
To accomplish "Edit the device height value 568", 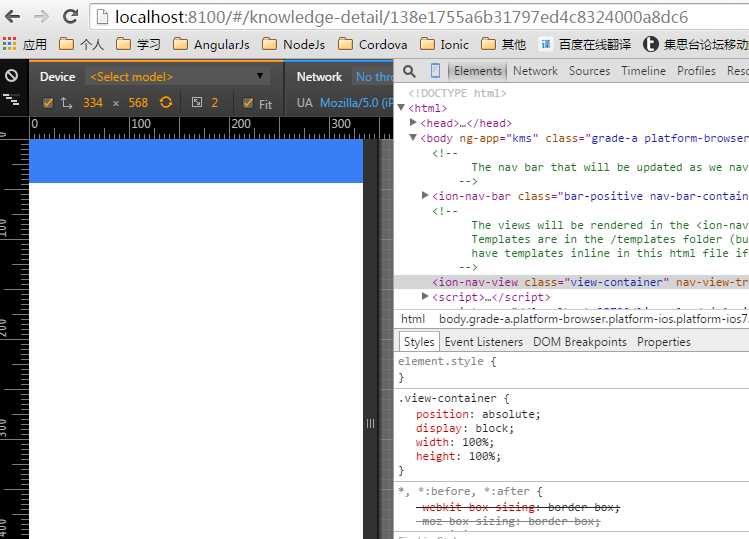I will click(x=138, y=103).
